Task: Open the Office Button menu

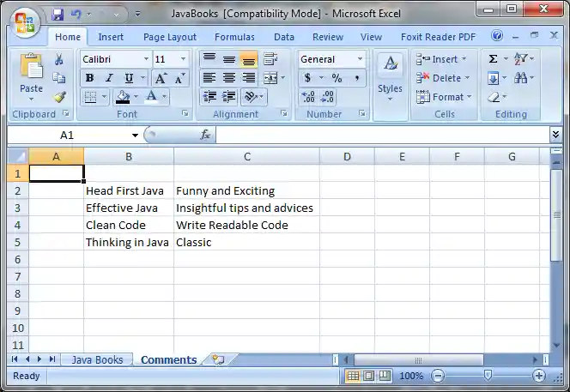Action: 24,22
